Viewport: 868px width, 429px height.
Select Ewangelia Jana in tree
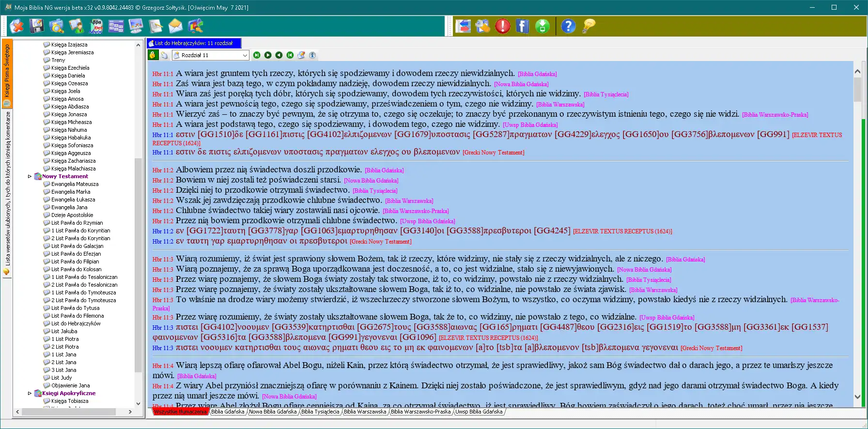point(69,207)
